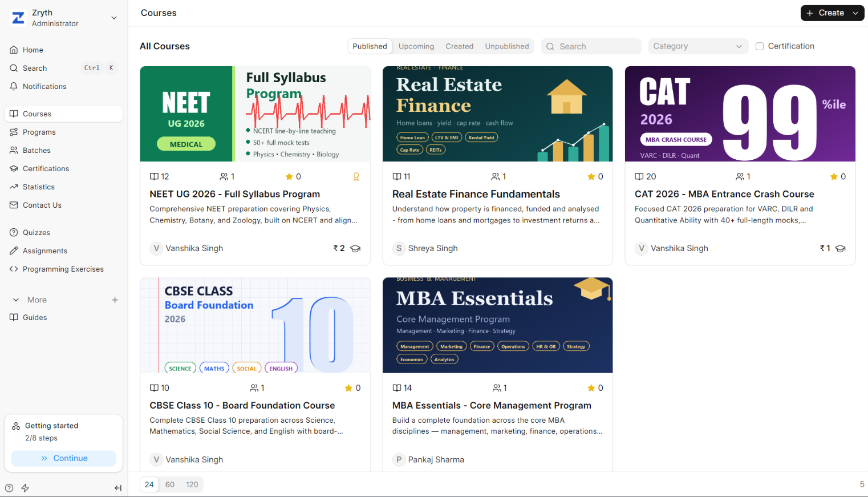868x497 pixels.
Task: Open the sidebar Search item
Action: click(x=64, y=68)
